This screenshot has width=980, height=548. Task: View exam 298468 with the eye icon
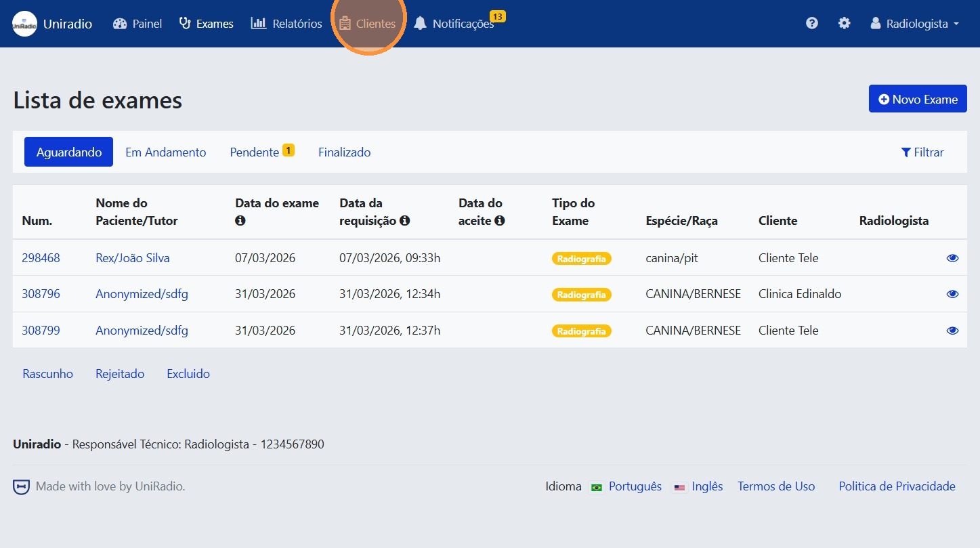(x=952, y=257)
